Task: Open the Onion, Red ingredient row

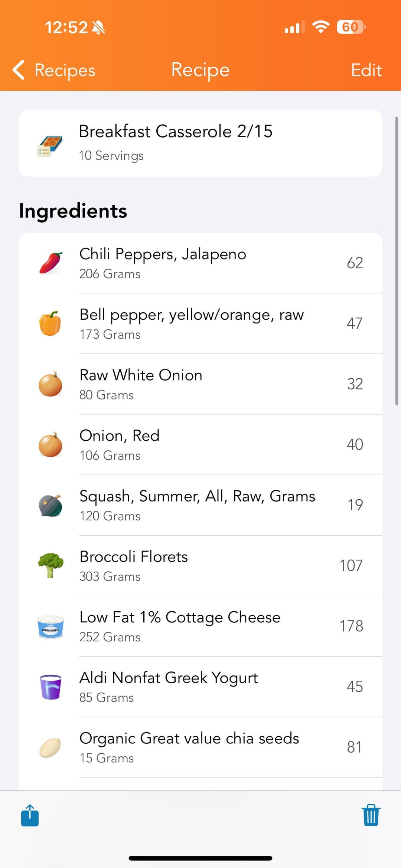Action: (x=120, y=444)
